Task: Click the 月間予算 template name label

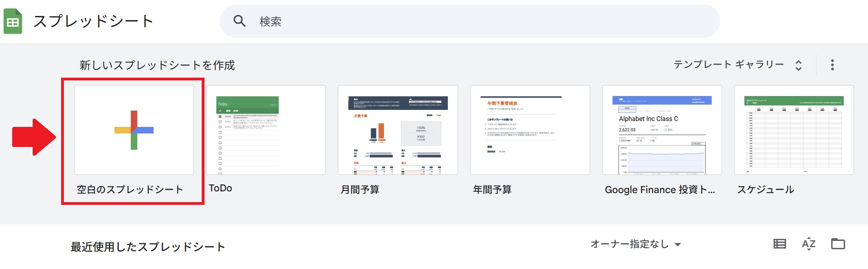Action: (x=360, y=190)
